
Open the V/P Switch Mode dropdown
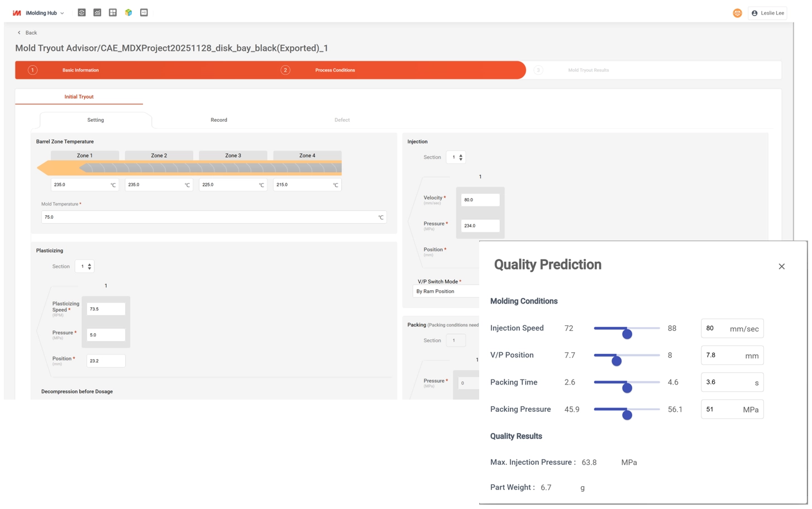click(x=446, y=291)
